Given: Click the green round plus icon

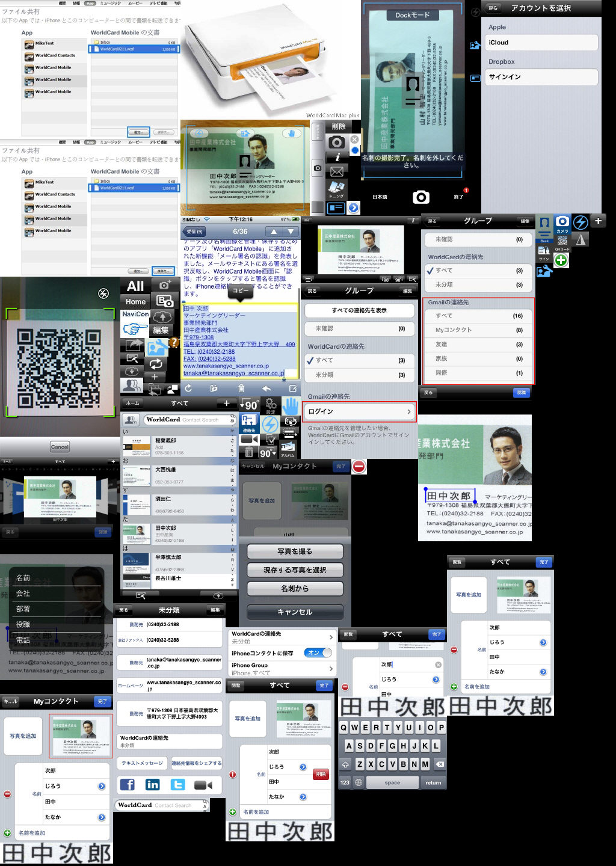Looking at the screenshot, I should 561,260.
